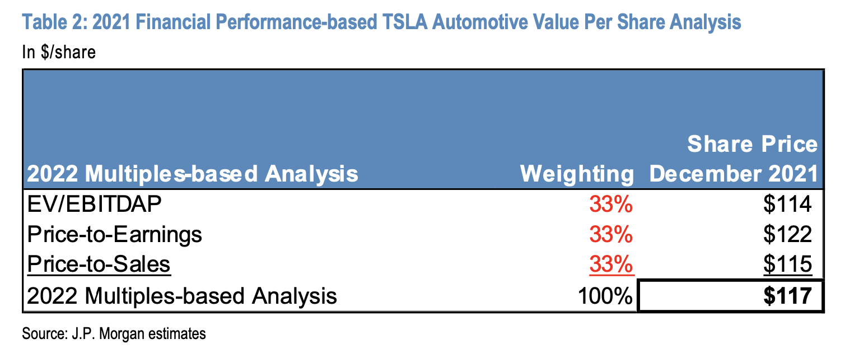Screen dimensions: 868x362
Task: Open the underlined Price-to-Sales label
Action: pyautogui.click(x=99, y=264)
